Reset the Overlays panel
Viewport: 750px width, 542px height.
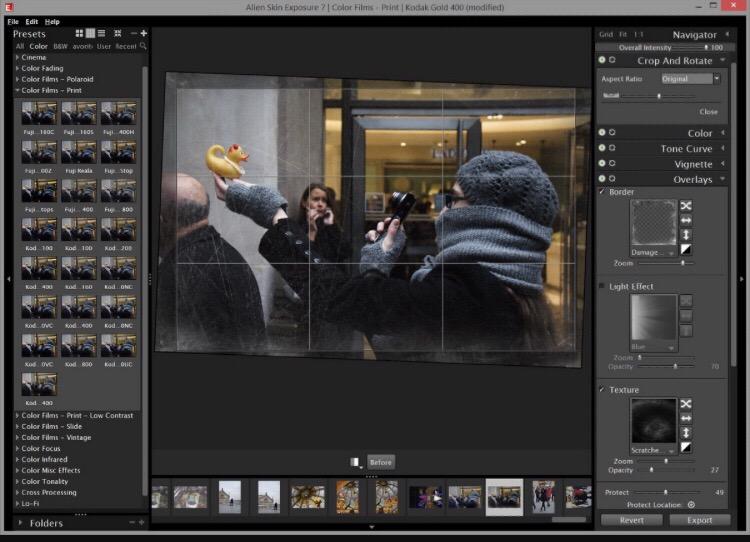(x=612, y=178)
